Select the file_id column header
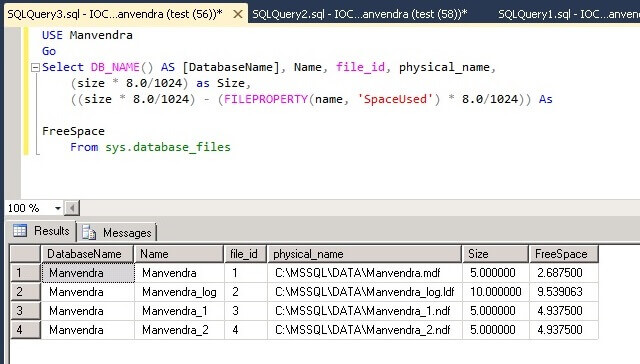Image resolution: width=640 pixels, height=364 pixels. click(245, 254)
